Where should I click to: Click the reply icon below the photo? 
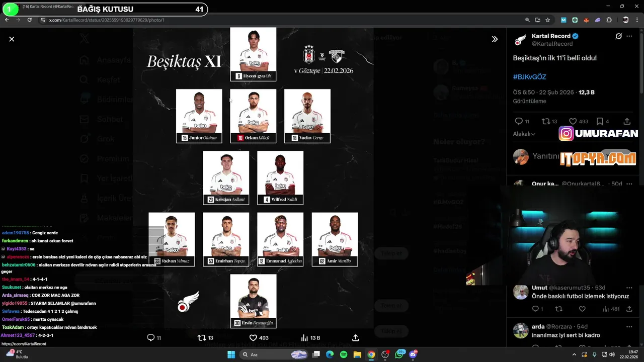click(x=150, y=338)
